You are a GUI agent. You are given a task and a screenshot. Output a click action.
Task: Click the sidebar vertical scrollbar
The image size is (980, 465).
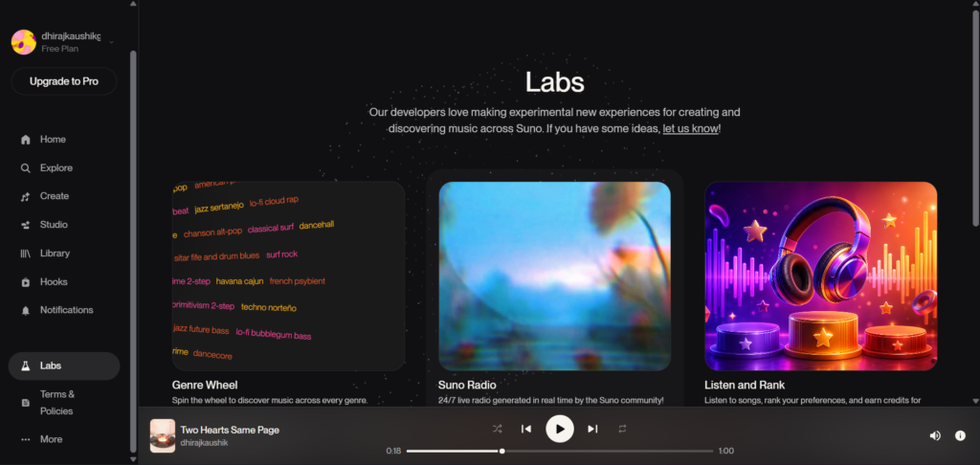pyautogui.click(x=132, y=250)
